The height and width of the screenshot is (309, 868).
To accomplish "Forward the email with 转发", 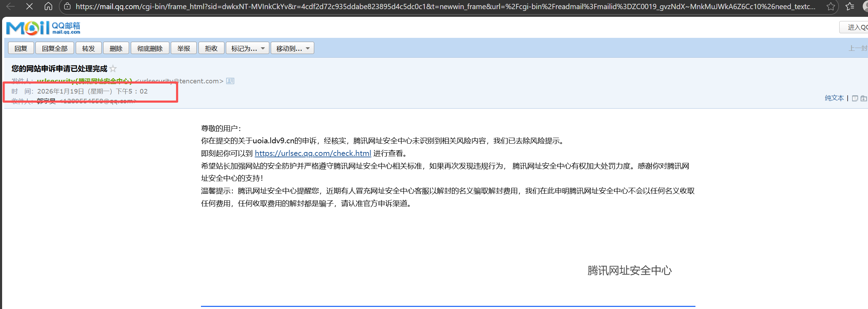I will coord(88,48).
